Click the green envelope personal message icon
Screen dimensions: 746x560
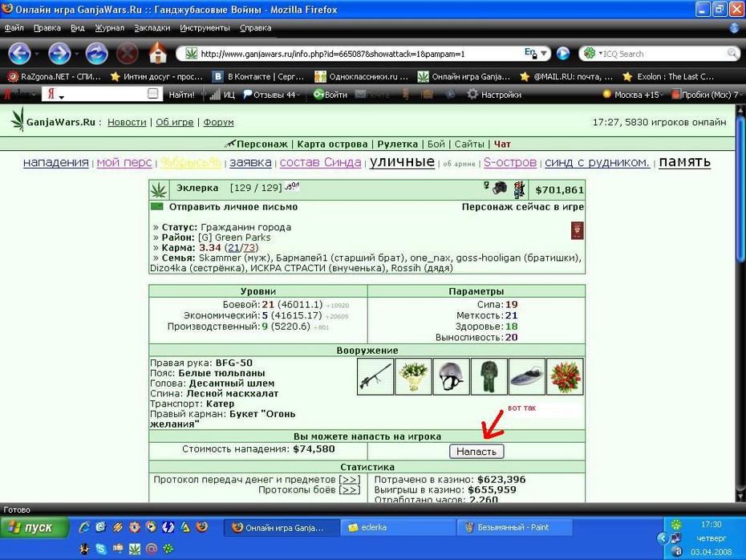click(x=156, y=206)
